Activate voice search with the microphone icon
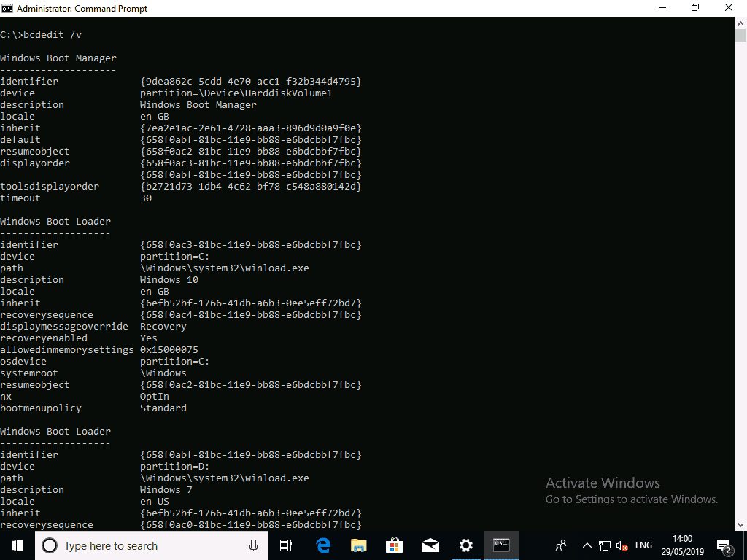 coord(253,545)
